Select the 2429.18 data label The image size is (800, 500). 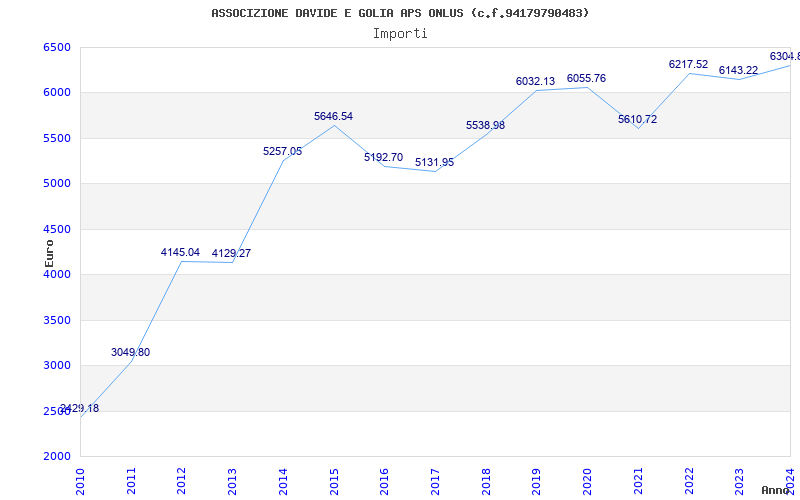point(80,409)
